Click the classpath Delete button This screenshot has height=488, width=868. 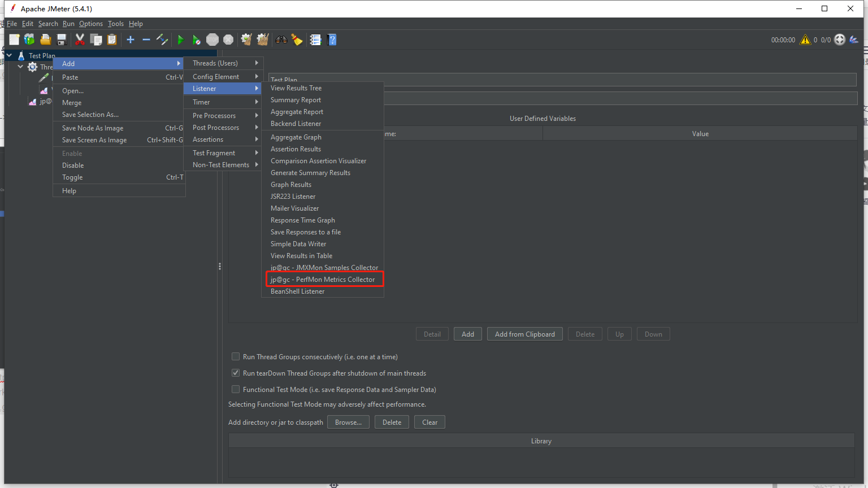[x=392, y=422]
